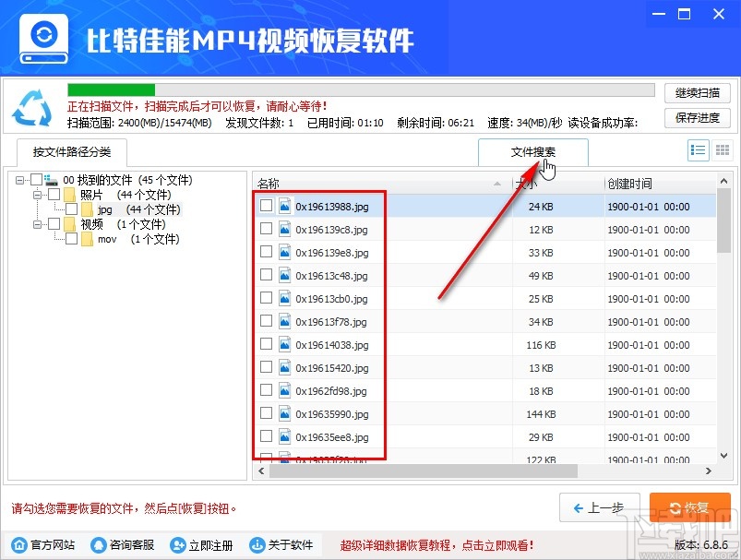This screenshot has height=560, width=741.
Task: Click the 创建时间 column header
Action: 660,184
